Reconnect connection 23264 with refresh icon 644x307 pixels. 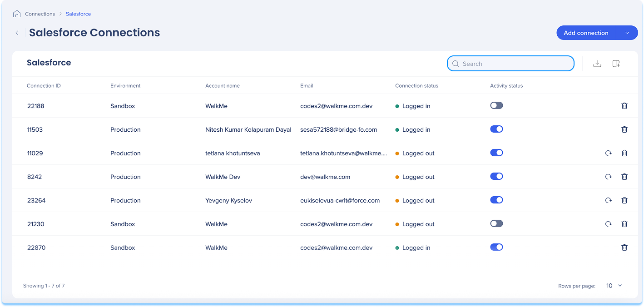coord(608,200)
